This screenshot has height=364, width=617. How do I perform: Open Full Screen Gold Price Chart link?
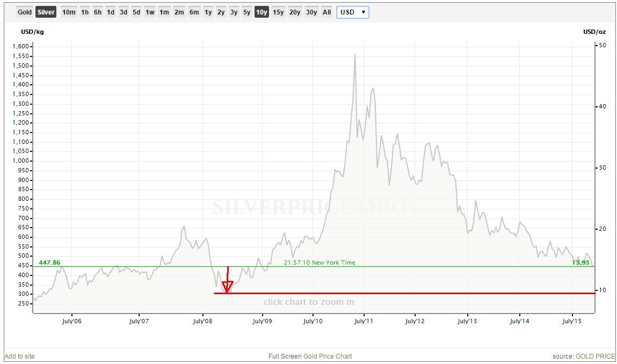pyautogui.click(x=310, y=356)
